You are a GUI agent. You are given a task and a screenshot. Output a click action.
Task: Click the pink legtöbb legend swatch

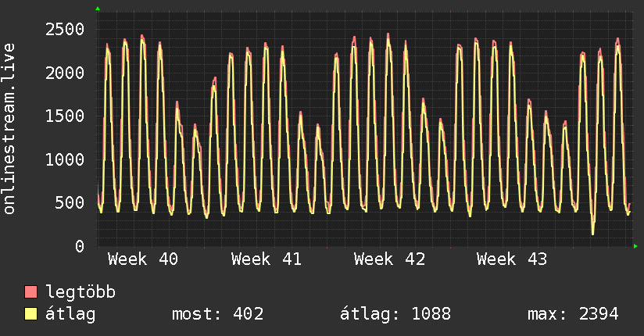point(30,291)
